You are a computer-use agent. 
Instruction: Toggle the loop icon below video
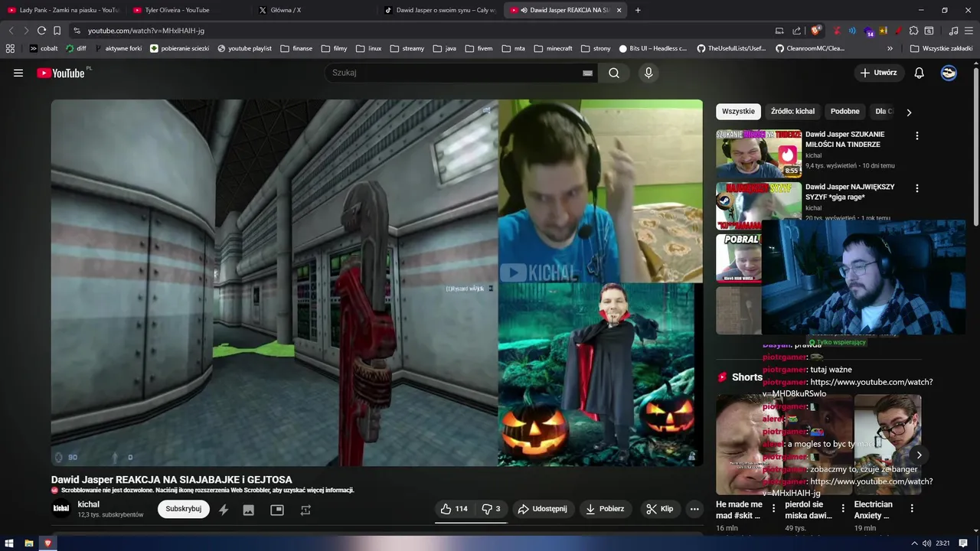click(305, 510)
